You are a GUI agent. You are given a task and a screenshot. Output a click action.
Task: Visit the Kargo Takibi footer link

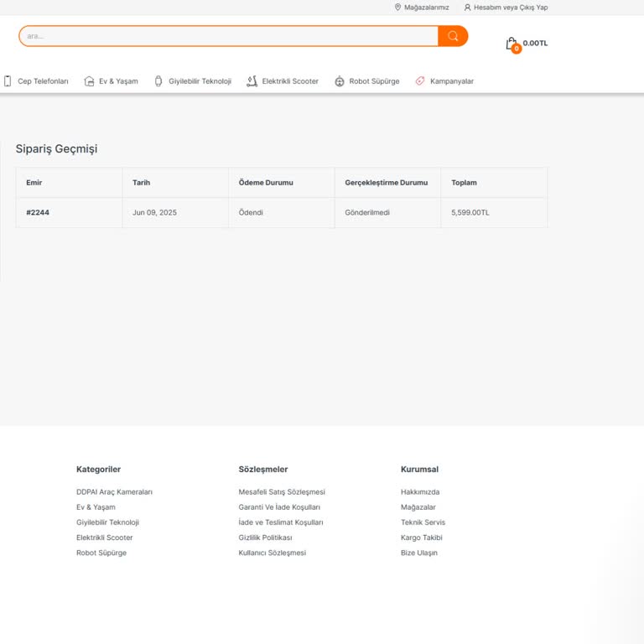[x=421, y=538]
